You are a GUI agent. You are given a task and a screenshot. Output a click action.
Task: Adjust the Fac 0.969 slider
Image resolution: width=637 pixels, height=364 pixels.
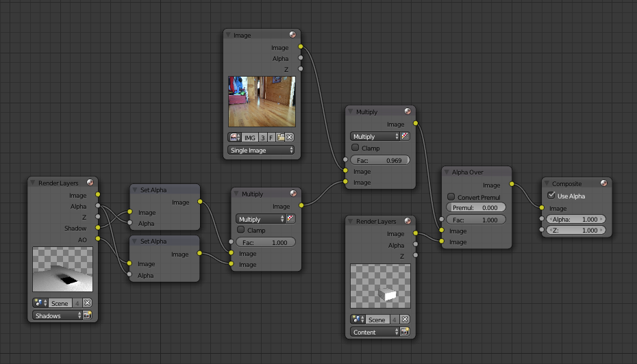coord(380,160)
